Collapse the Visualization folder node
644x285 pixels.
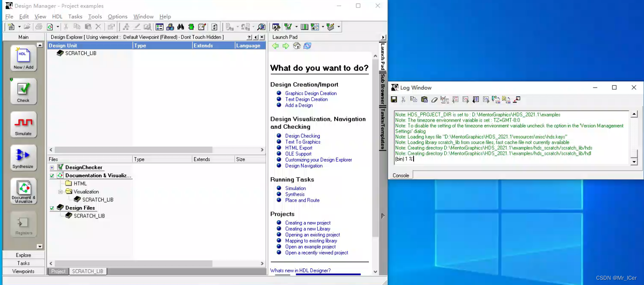click(60, 192)
